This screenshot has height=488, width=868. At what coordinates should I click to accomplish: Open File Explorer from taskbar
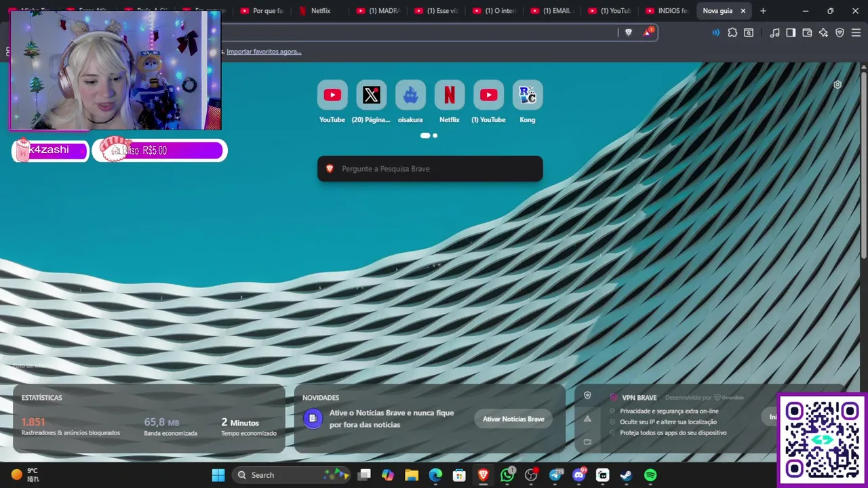click(x=412, y=475)
